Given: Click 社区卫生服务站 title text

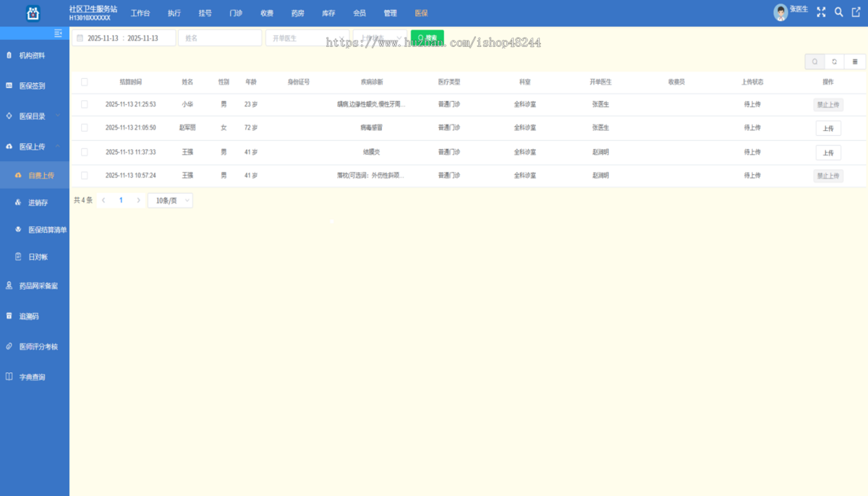Looking at the screenshot, I should pyautogui.click(x=93, y=9).
